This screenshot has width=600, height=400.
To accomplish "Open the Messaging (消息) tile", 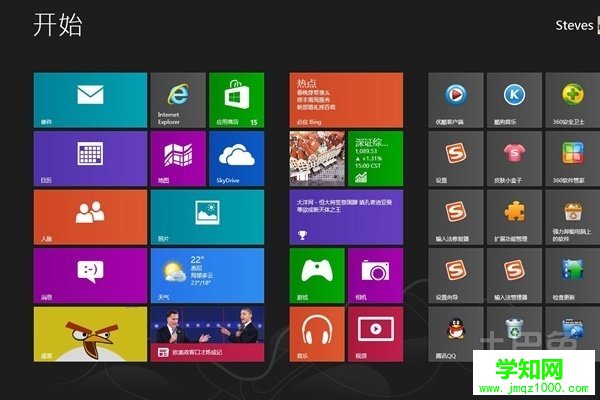I will 90,276.
